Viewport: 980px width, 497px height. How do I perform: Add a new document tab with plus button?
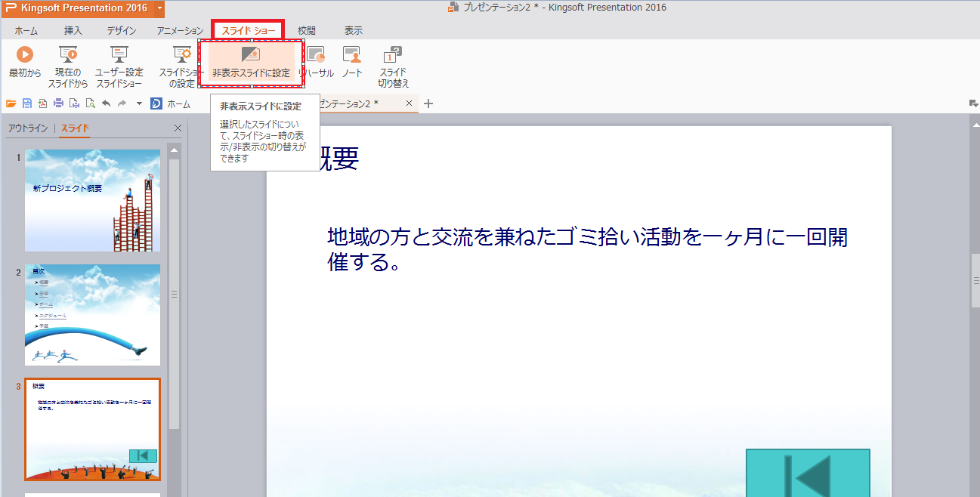point(428,103)
